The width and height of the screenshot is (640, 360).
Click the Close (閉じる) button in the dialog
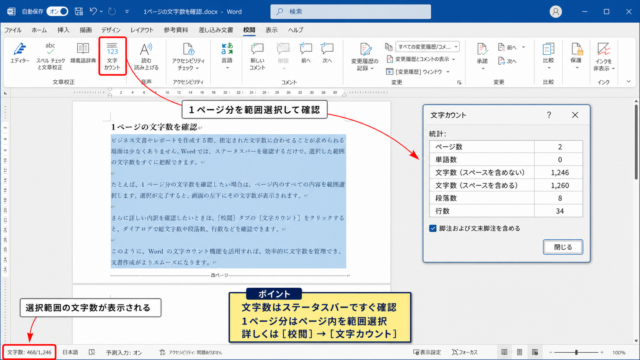tap(563, 247)
